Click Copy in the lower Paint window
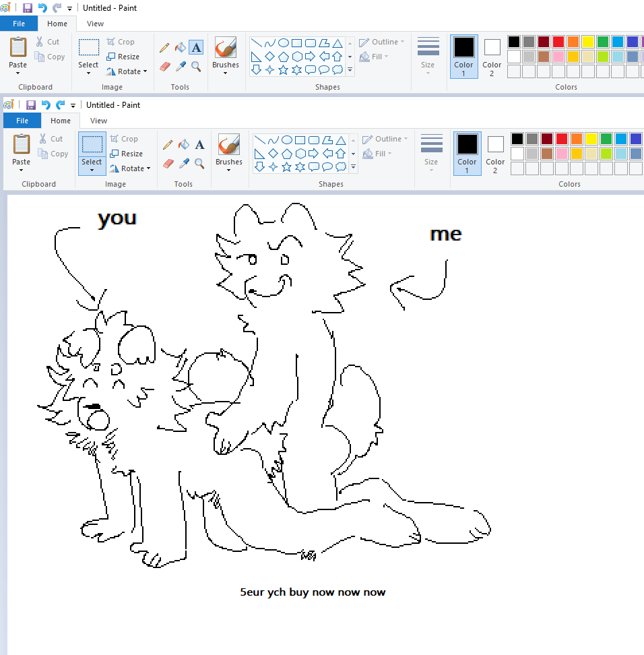The height and width of the screenshot is (655, 644). (53, 154)
